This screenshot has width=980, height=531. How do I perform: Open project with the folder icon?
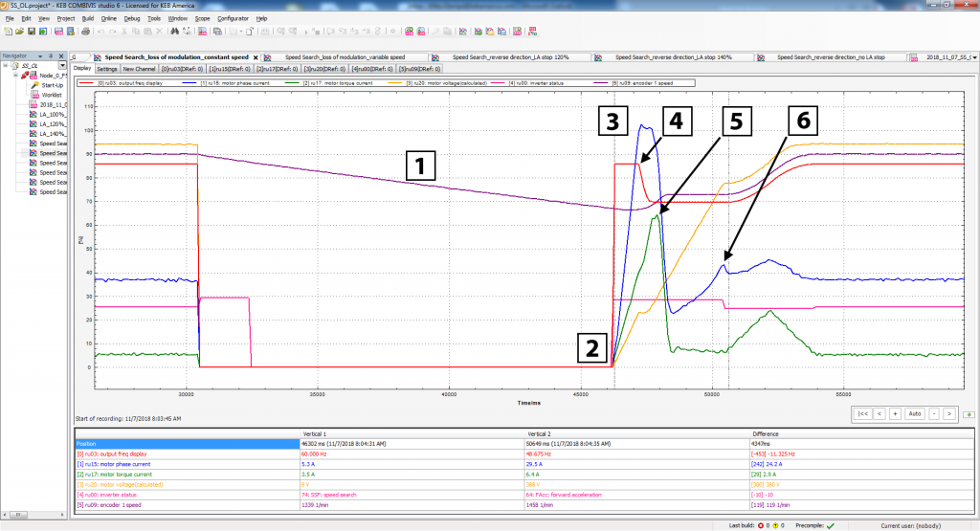[19, 32]
